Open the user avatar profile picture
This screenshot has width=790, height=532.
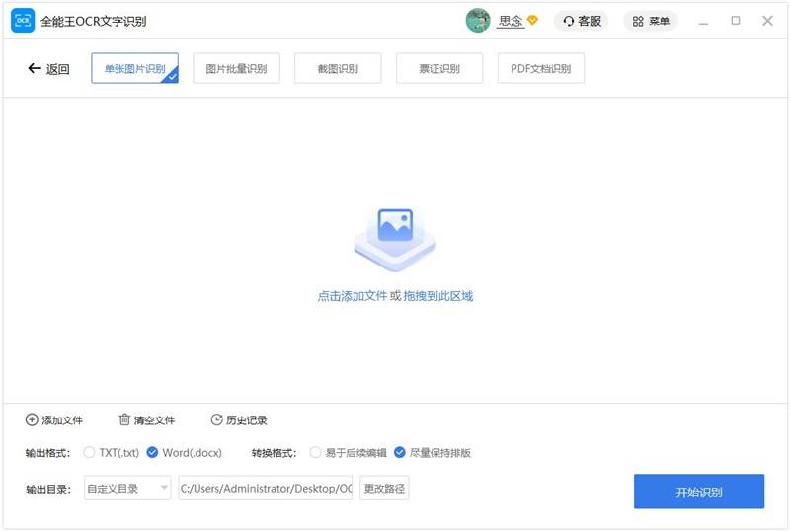pos(478,21)
